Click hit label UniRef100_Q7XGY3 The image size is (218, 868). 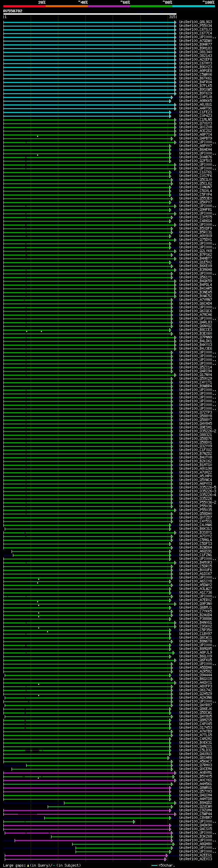196,124
